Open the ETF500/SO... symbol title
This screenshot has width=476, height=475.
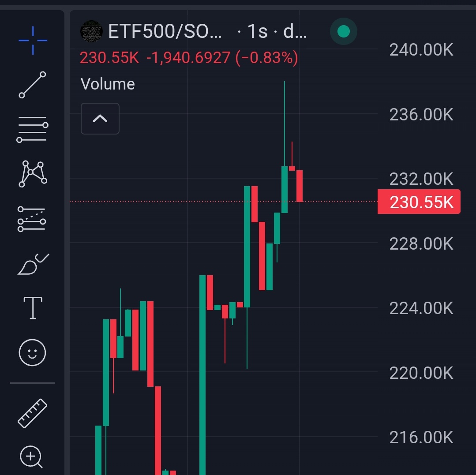(x=165, y=31)
